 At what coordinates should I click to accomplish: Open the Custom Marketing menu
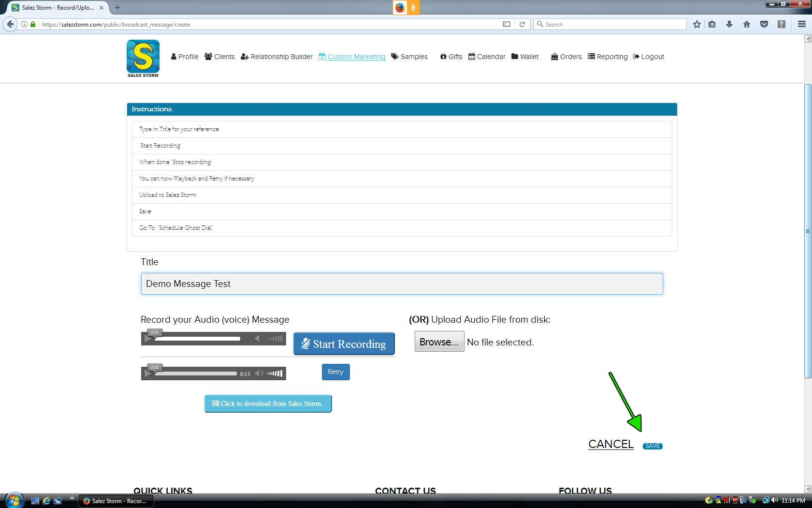tap(352, 57)
